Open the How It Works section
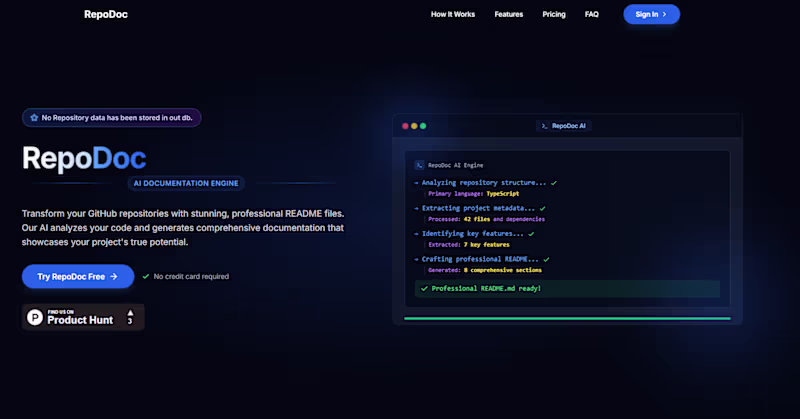Screen dimensions: 800x419 pos(453,14)
